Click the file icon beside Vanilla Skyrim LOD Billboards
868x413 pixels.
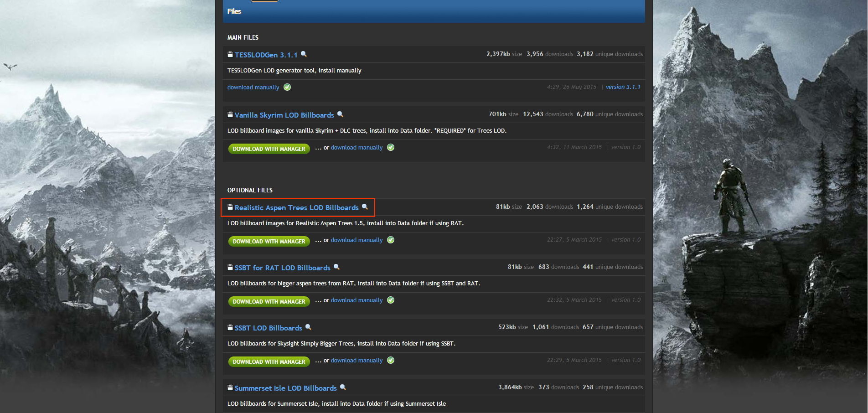click(x=230, y=114)
